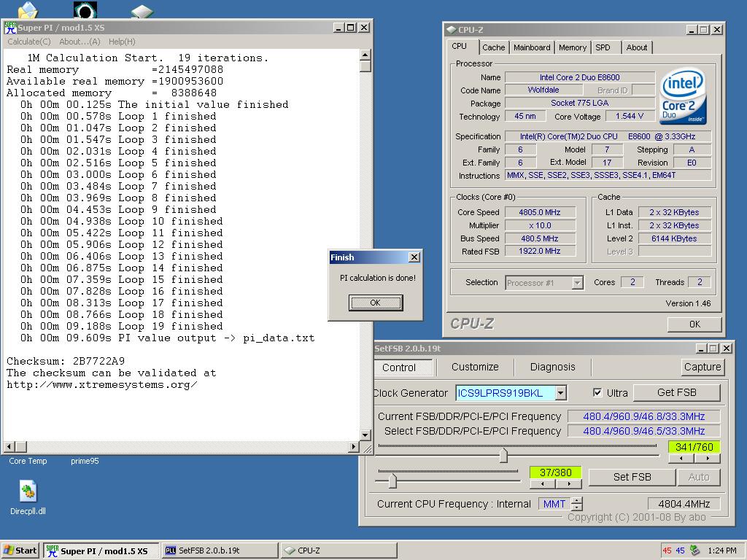The width and height of the screenshot is (747, 560).
Task: Click the Bus Speed value 480.5 MHz
Action: 540,238
